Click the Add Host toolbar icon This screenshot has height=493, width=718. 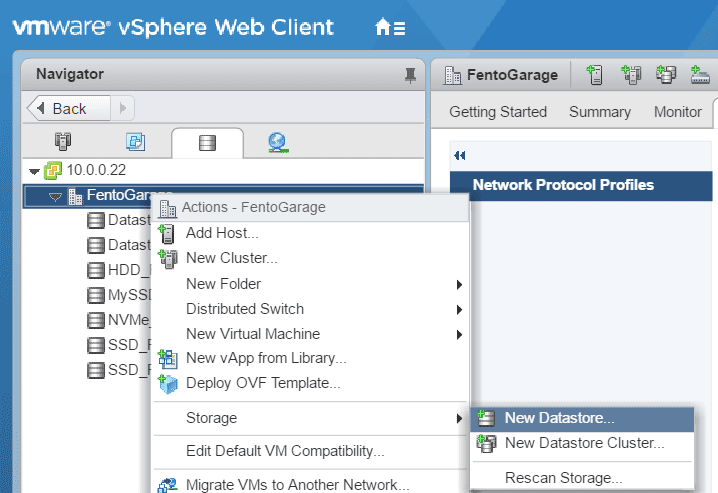click(x=596, y=75)
